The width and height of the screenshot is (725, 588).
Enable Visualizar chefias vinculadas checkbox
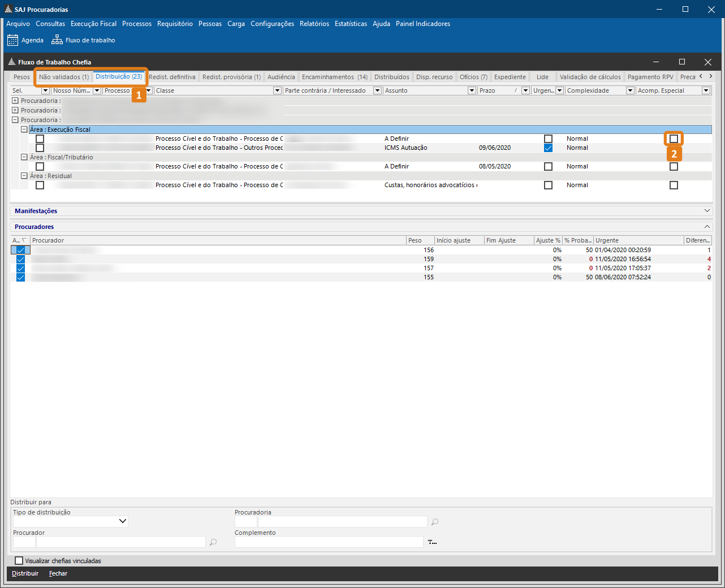(x=19, y=561)
